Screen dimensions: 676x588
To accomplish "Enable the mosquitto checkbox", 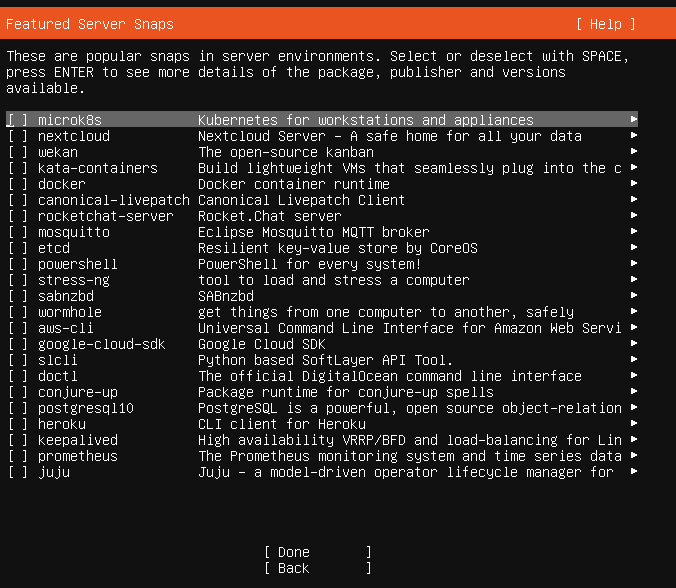I will (x=18, y=232).
